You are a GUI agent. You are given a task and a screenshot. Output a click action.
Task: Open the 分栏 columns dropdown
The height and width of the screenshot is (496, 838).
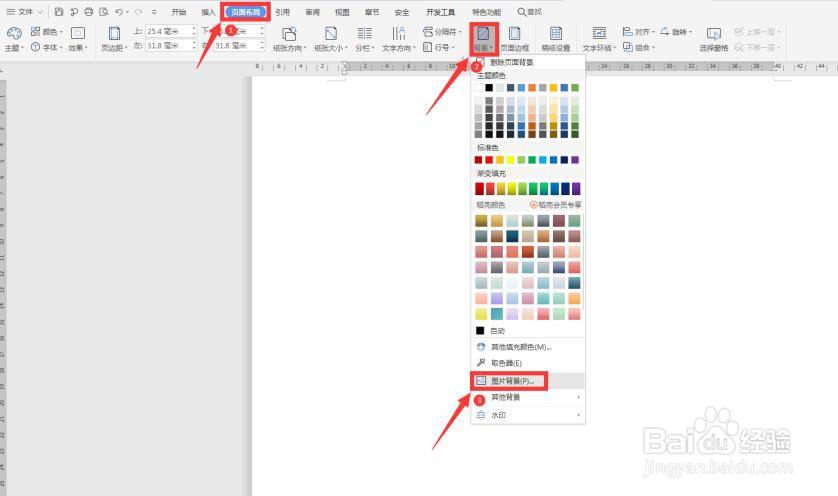coord(365,40)
